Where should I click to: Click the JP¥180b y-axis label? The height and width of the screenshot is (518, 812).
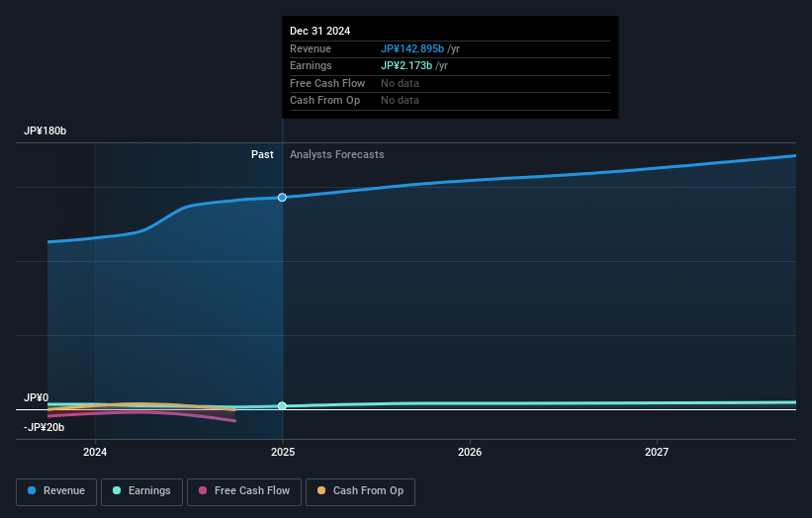[45, 130]
